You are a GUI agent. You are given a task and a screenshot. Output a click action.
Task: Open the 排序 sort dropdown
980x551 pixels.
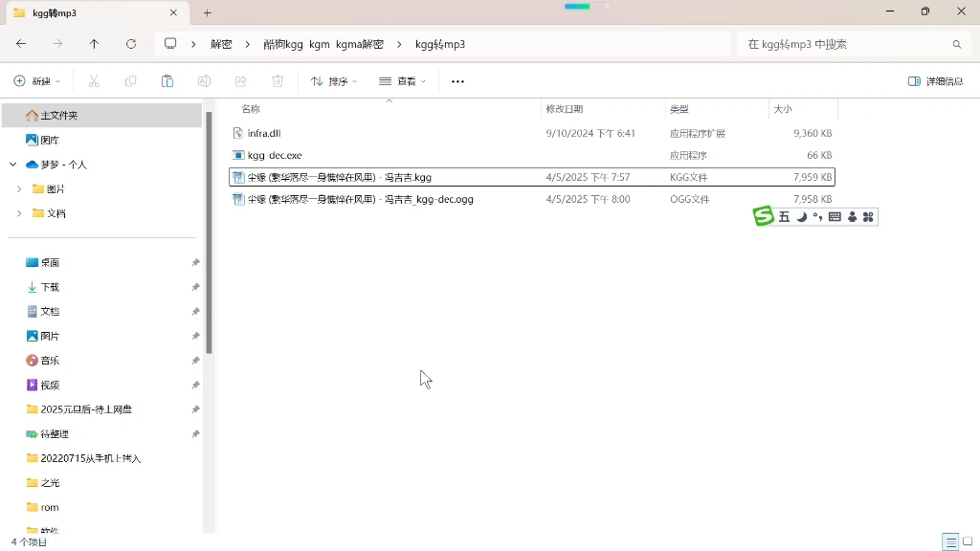pos(334,81)
